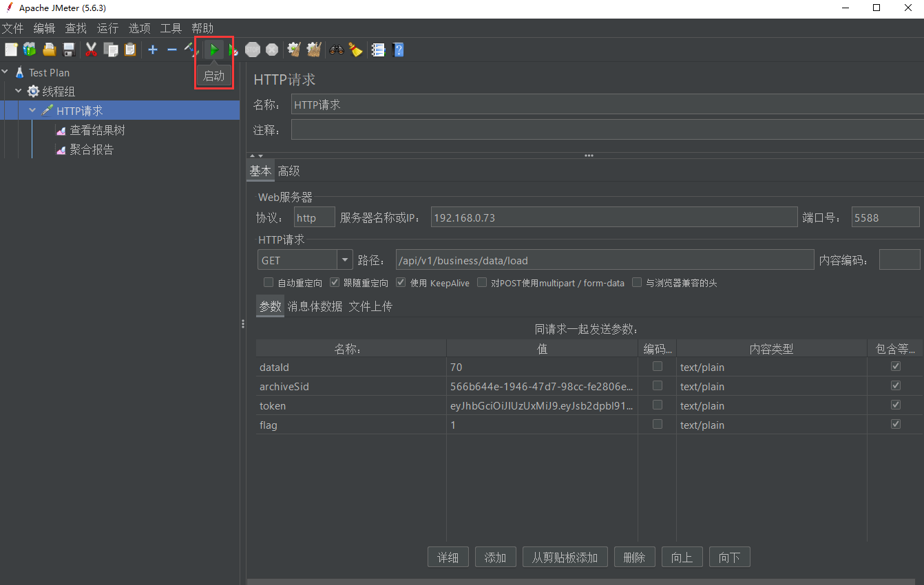
Task: Click the Cut scissors icon
Action: (x=91, y=50)
